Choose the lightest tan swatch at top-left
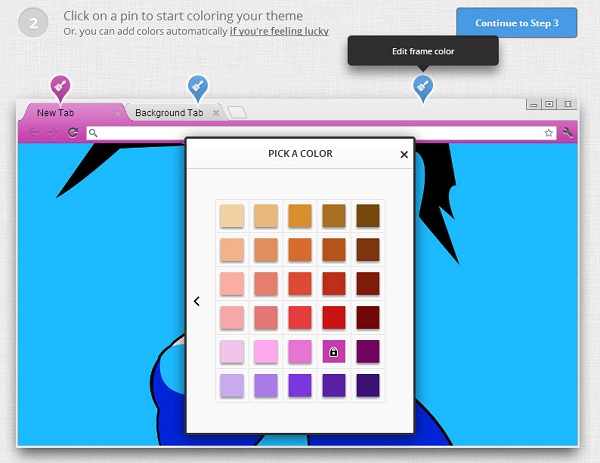The height and width of the screenshot is (463, 600). pos(232,217)
